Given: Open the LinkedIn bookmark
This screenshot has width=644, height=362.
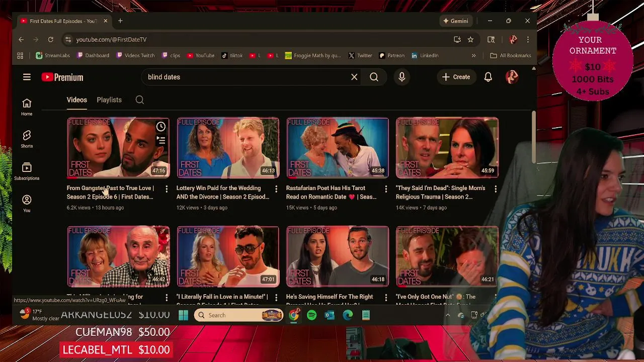Looking at the screenshot, I should tap(425, 56).
